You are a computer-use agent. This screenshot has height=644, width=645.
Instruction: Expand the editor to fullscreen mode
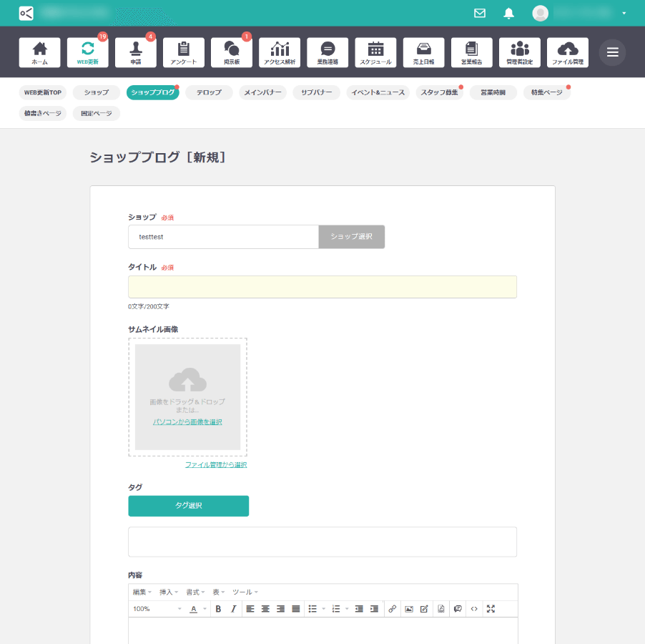490,609
